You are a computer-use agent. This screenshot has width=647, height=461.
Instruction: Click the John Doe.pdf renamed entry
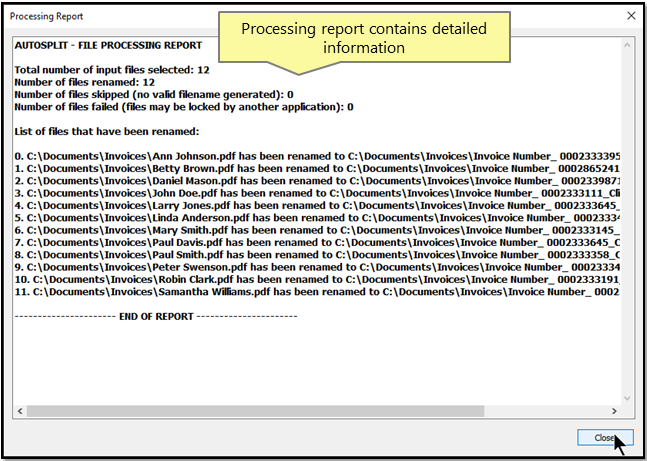pyautogui.click(x=317, y=194)
